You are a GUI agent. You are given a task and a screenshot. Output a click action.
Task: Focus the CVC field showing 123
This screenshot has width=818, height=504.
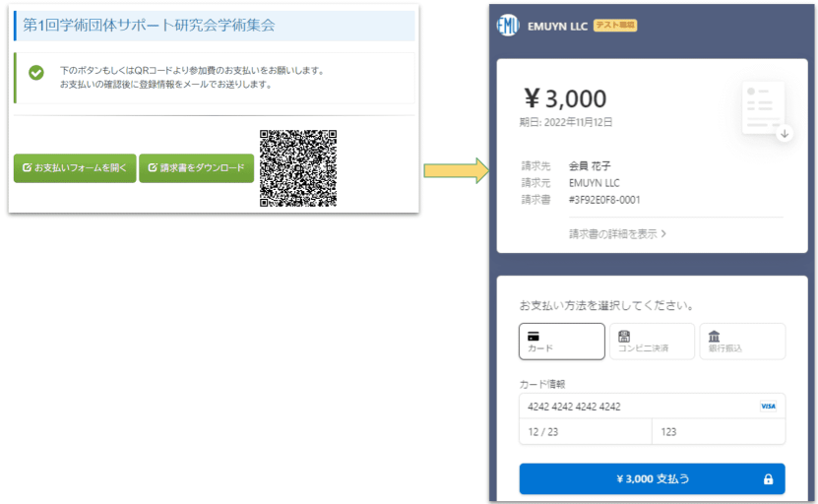719,432
